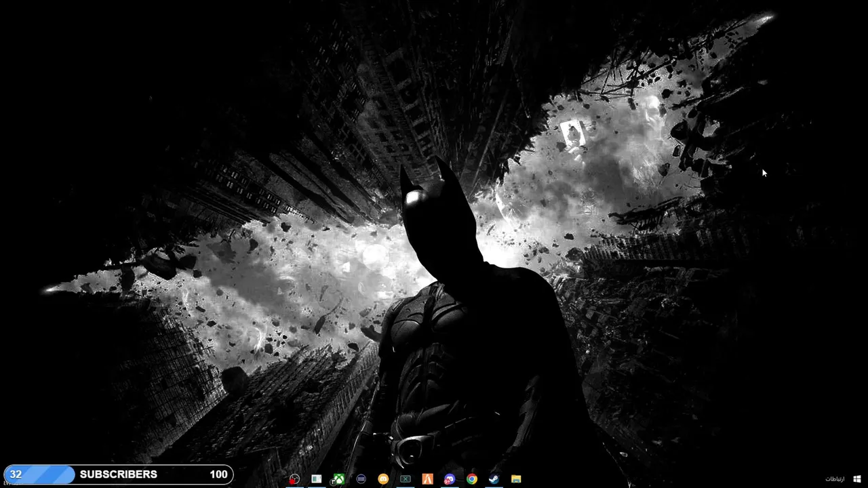Open the Windows Start button
The image size is (868, 488).
click(x=857, y=479)
